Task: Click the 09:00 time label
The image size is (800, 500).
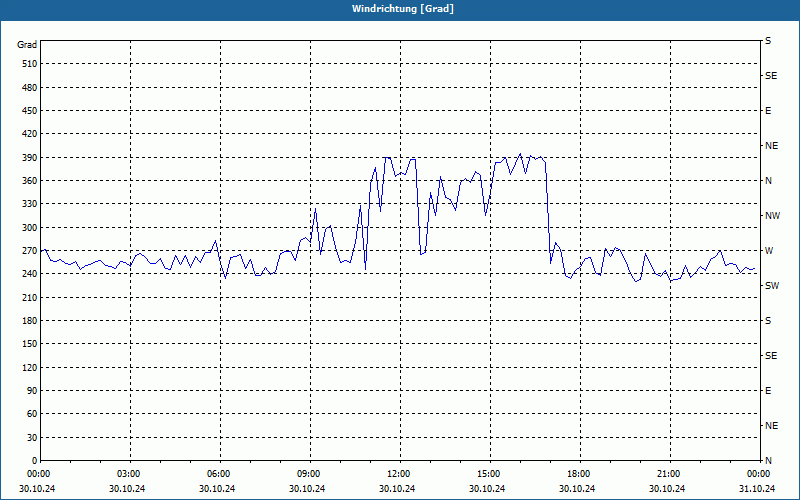Action: pos(308,474)
